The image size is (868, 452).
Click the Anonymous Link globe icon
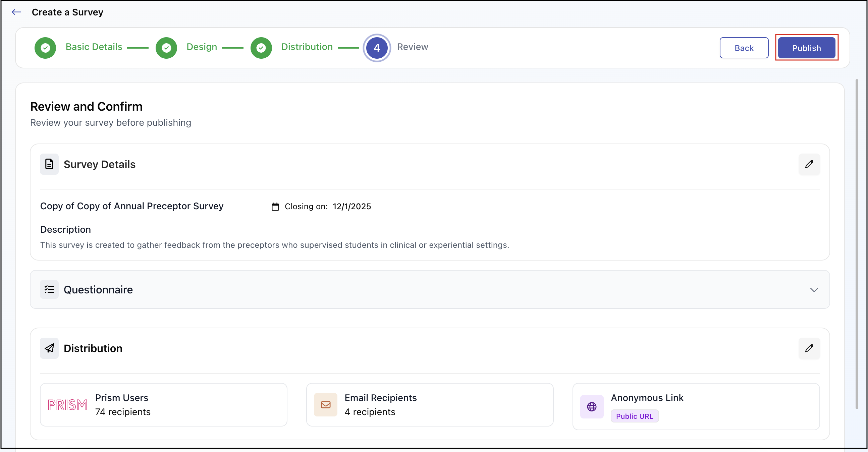click(x=592, y=406)
